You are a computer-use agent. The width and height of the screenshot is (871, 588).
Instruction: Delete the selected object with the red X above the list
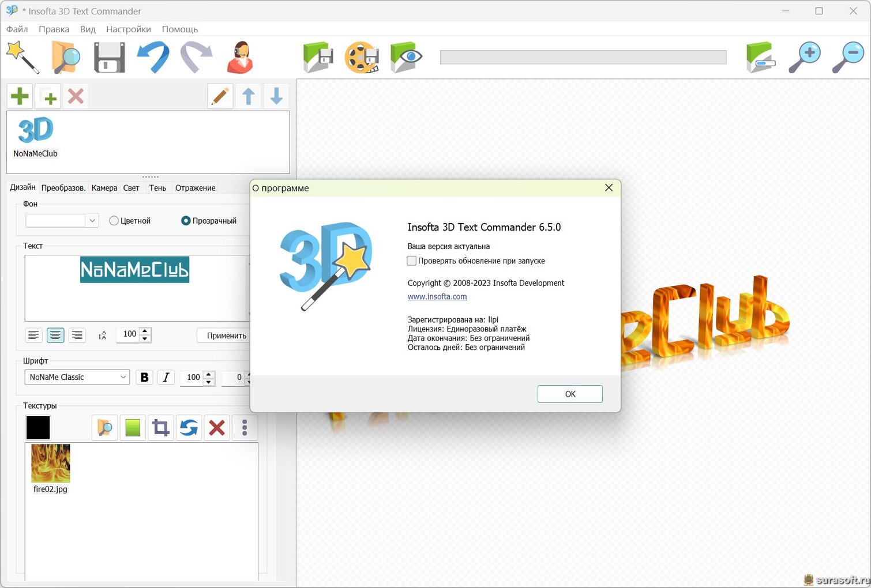pyautogui.click(x=76, y=96)
